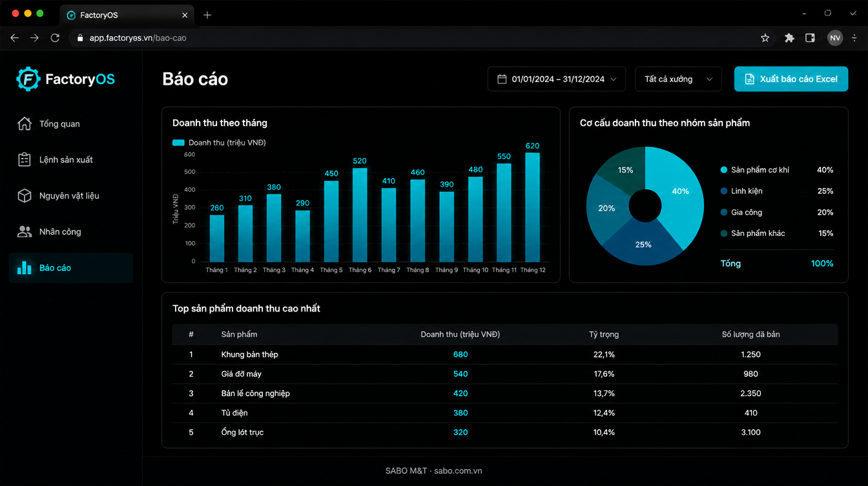Click the 15% pie chart slice
The width and height of the screenshot is (868, 486).
click(x=625, y=170)
